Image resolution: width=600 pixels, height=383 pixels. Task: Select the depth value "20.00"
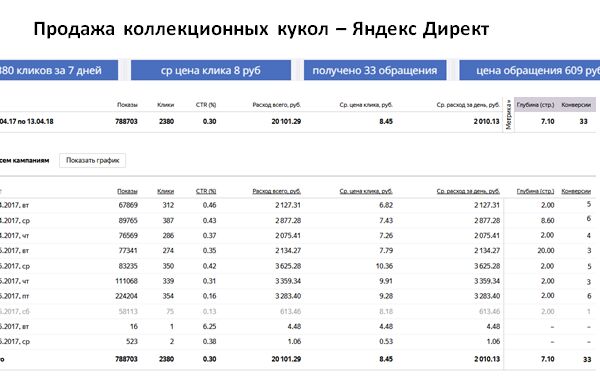(546, 251)
